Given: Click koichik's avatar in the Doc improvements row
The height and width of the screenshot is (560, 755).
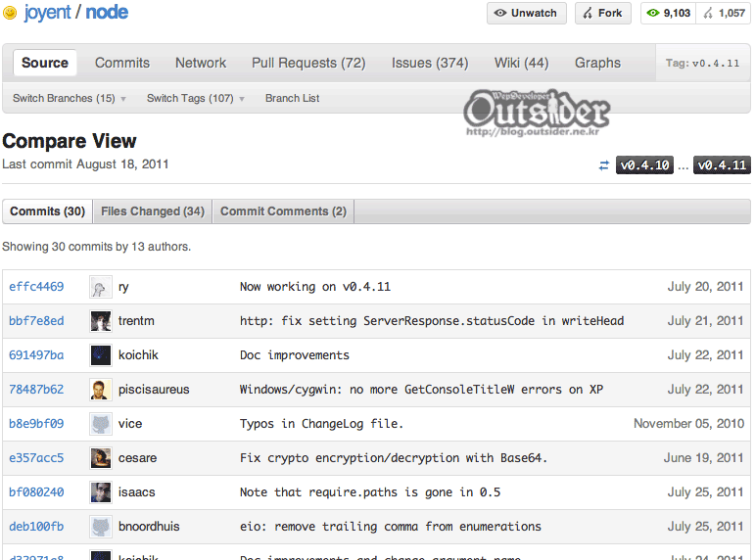Looking at the screenshot, I should 101,355.
